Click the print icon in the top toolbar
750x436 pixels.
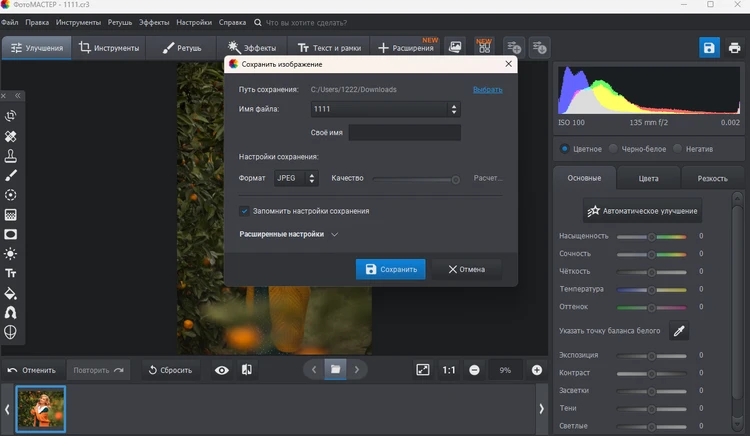(736, 48)
